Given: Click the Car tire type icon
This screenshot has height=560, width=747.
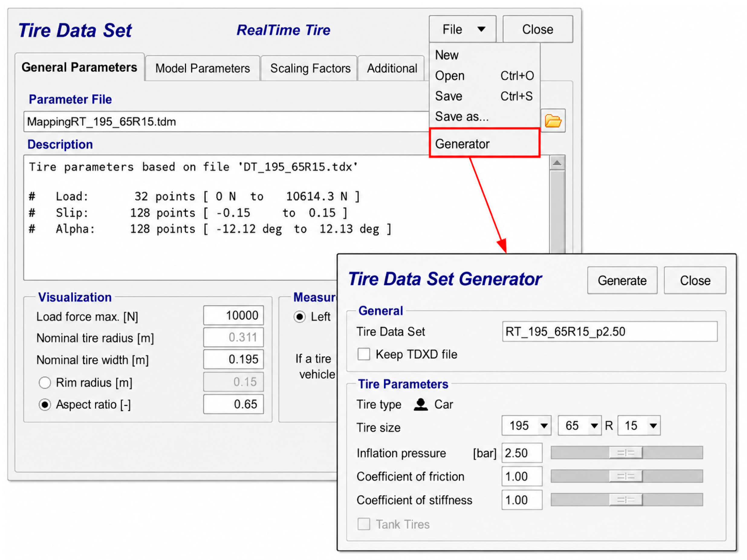Looking at the screenshot, I should pos(421,404).
